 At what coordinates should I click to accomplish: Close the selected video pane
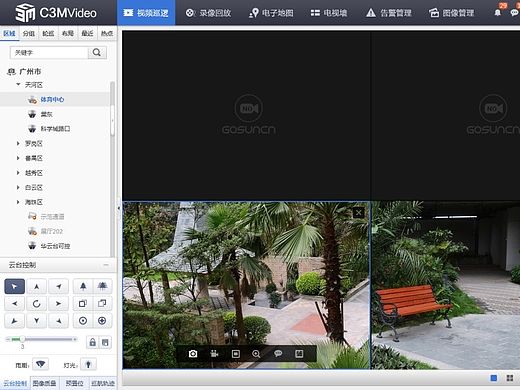(x=359, y=212)
